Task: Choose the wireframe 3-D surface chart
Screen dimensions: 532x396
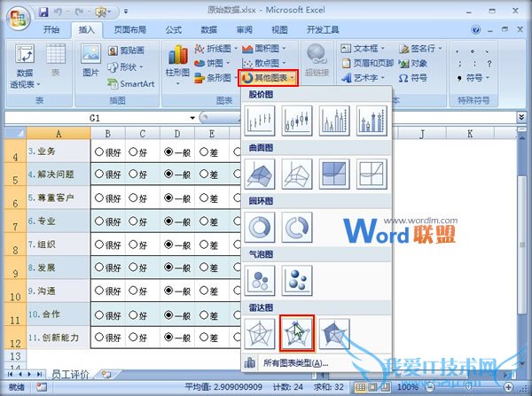Action: [x=297, y=174]
